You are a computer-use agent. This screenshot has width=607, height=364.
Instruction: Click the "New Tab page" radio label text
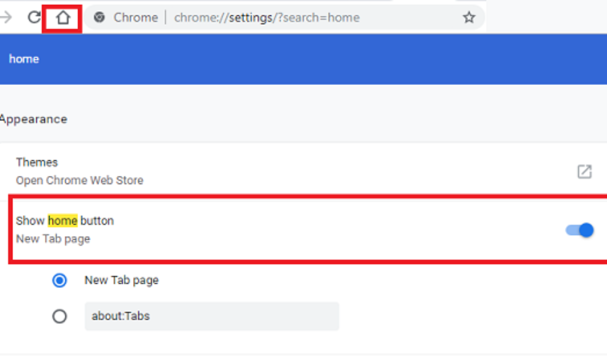[121, 280]
